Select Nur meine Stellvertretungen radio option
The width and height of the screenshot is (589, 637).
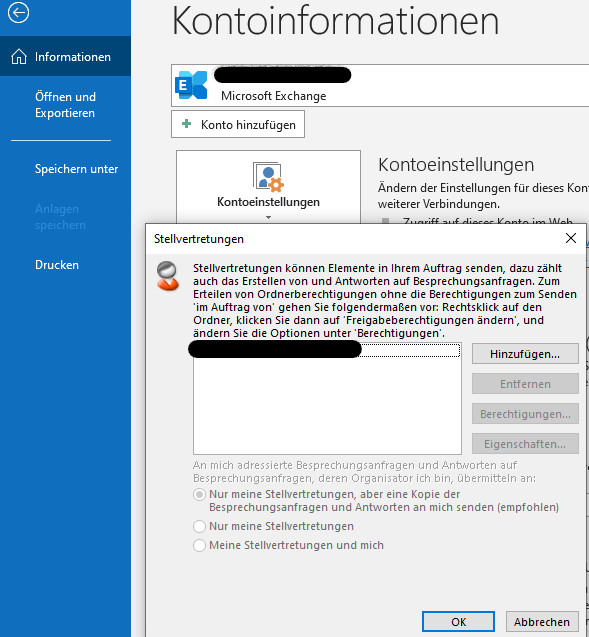[199, 526]
